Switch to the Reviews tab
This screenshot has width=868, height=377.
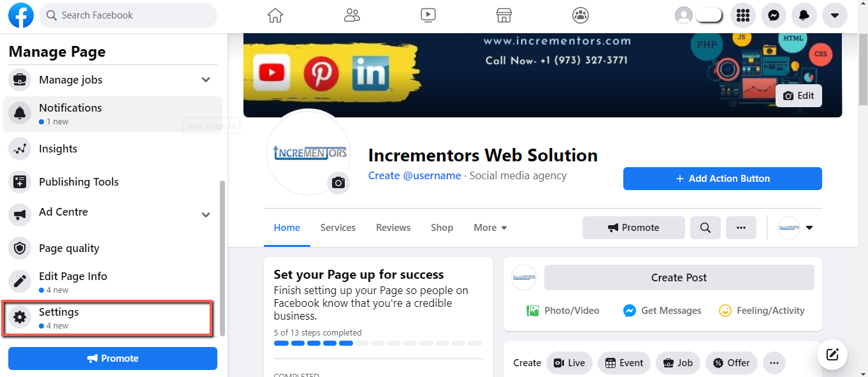click(393, 228)
